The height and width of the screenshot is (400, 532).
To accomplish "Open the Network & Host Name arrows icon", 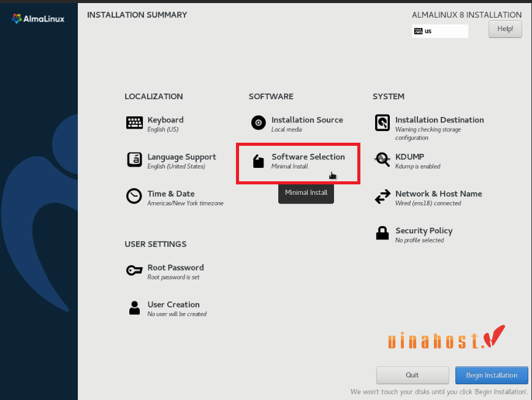I will [382, 196].
